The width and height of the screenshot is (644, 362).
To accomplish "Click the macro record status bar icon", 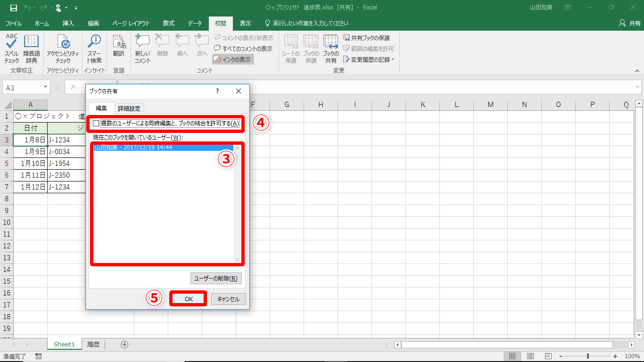I will 38,356.
